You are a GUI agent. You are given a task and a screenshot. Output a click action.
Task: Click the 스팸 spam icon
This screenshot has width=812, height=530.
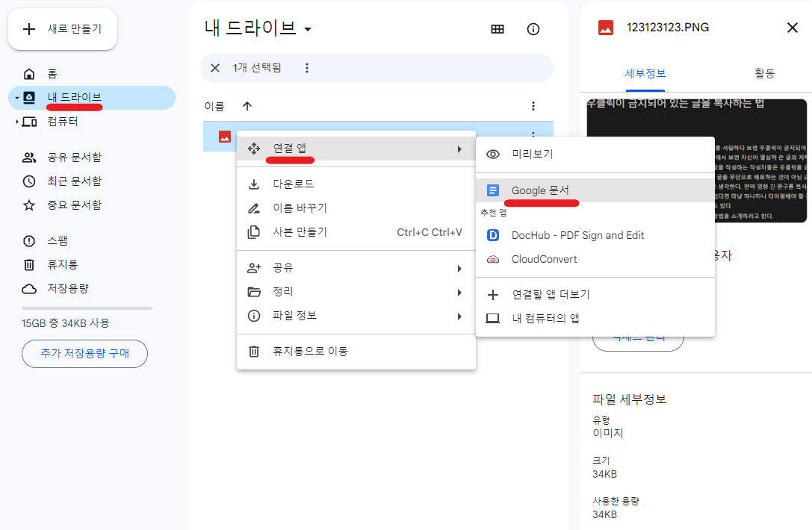coord(28,240)
